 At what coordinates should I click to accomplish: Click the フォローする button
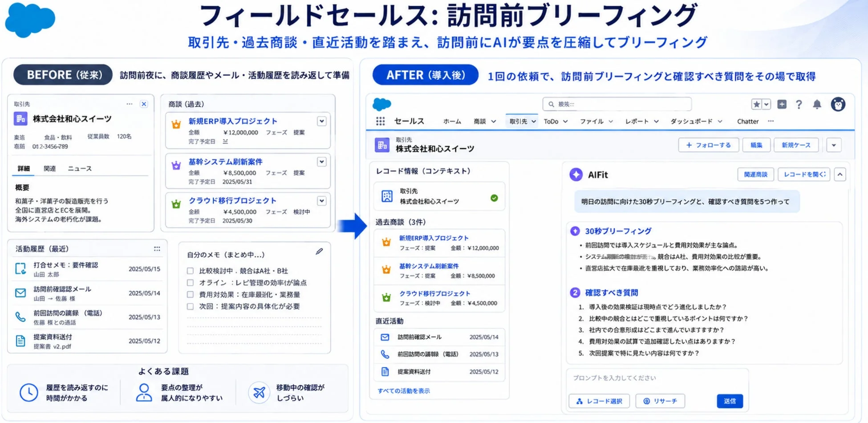708,145
